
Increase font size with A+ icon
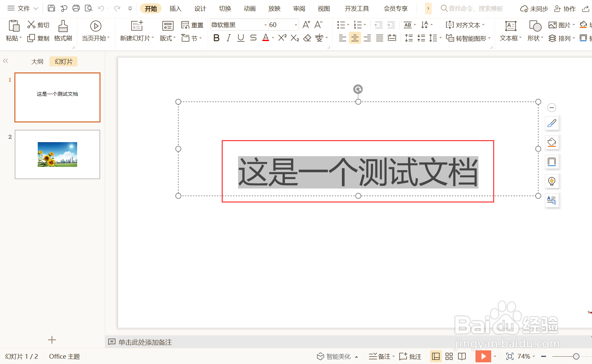pos(306,25)
